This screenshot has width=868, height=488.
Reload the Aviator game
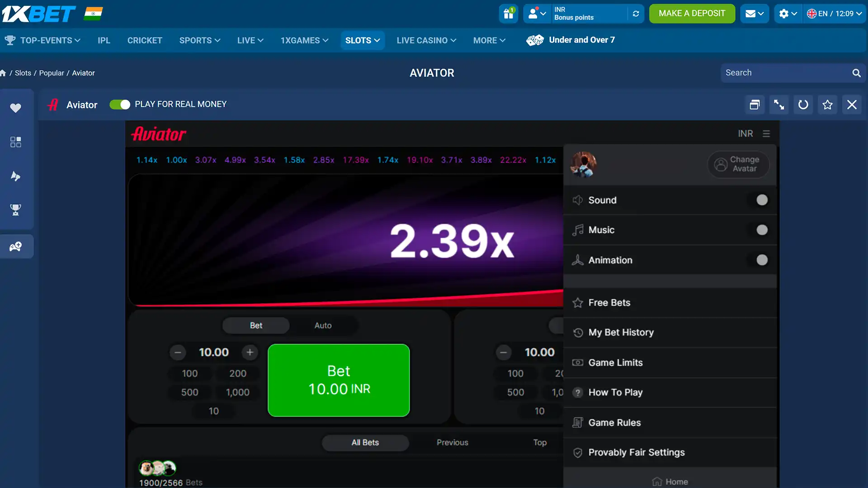[803, 104]
